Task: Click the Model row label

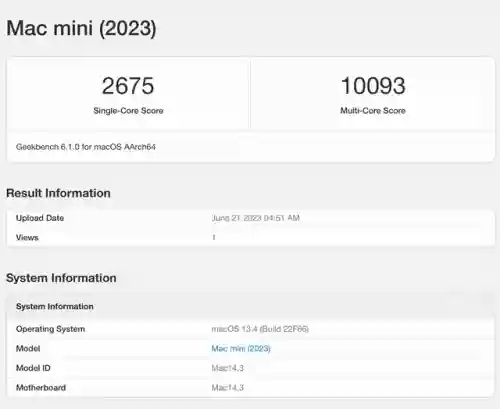Action: tap(28, 349)
